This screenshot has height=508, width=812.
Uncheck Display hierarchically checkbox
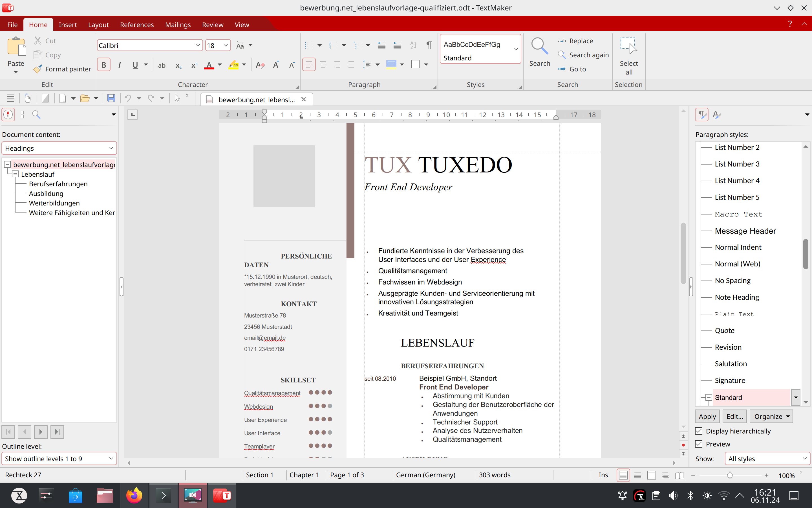(x=699, y=431)
